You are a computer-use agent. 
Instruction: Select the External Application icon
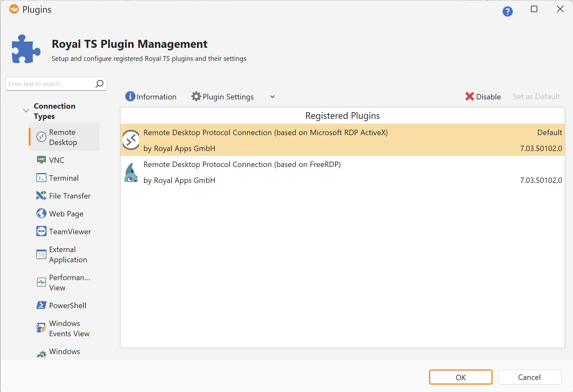point(41,254)
